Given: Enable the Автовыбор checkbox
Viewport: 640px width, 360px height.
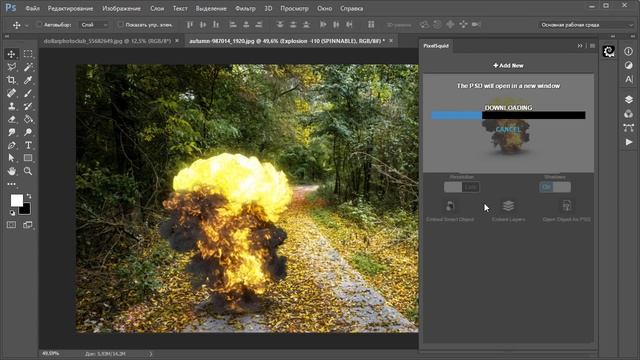Looking at the screenshot, I should coord(39,24).
